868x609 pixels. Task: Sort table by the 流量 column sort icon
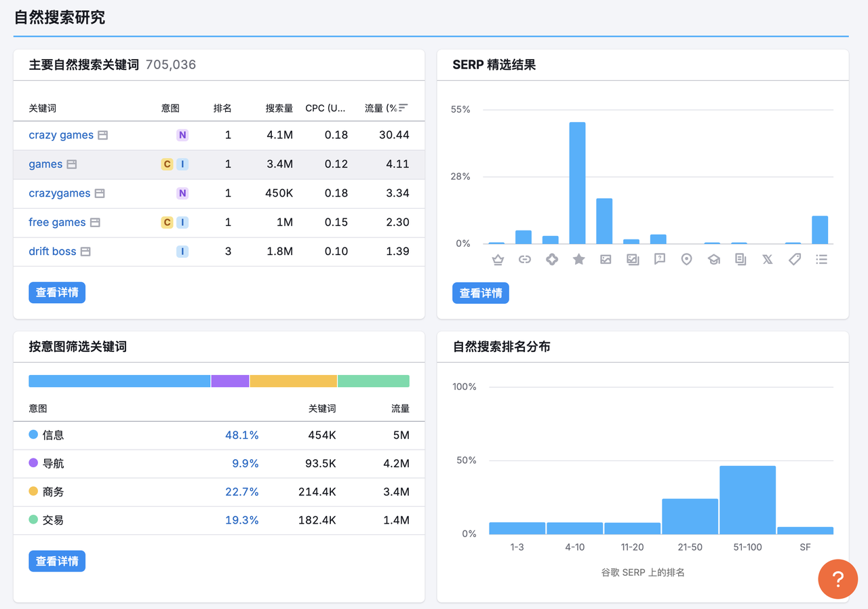coord(403,108)
